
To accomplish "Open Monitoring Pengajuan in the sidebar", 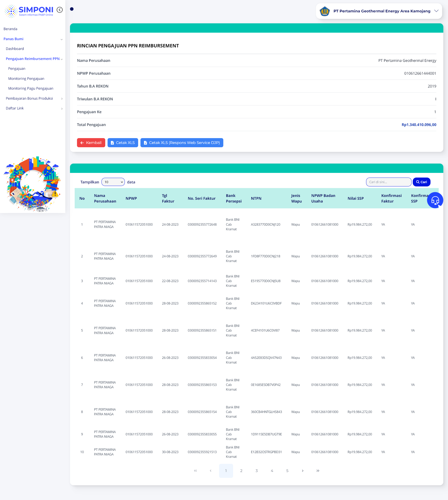I will click(x=26, y=79).
